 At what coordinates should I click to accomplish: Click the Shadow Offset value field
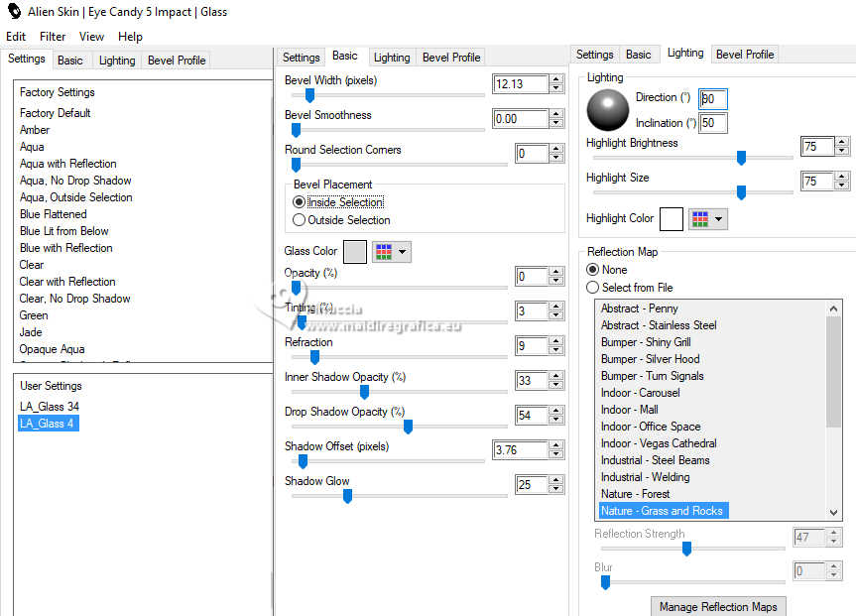point(520,450)
